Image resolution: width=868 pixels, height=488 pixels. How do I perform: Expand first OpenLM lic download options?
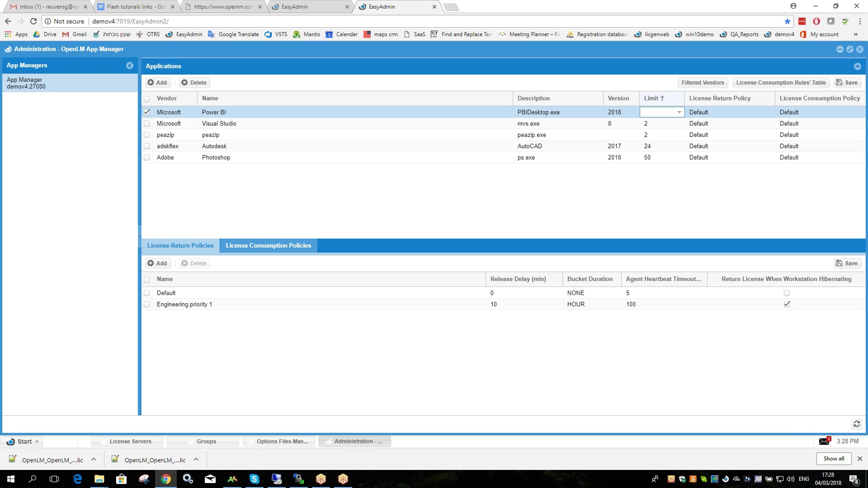pyautogui.click(x=94, y=459)
